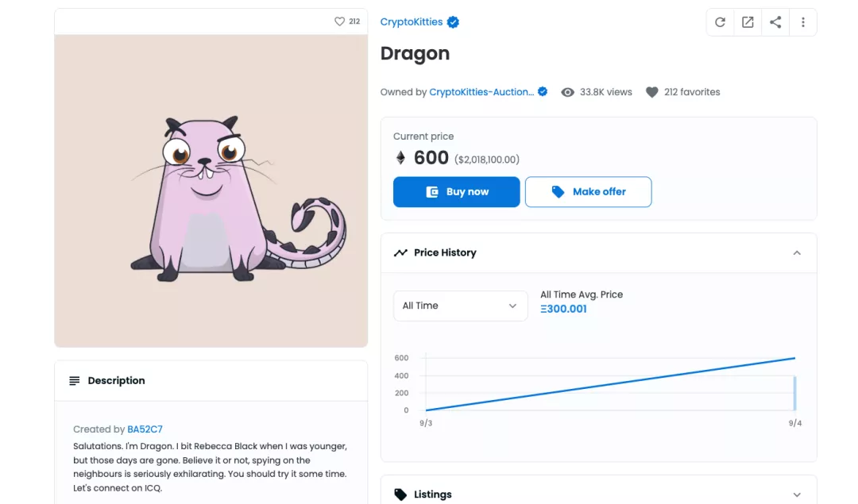Click the Listings tag icon
The width and height of the screenshot is (858, 504).
pos(400,494)
